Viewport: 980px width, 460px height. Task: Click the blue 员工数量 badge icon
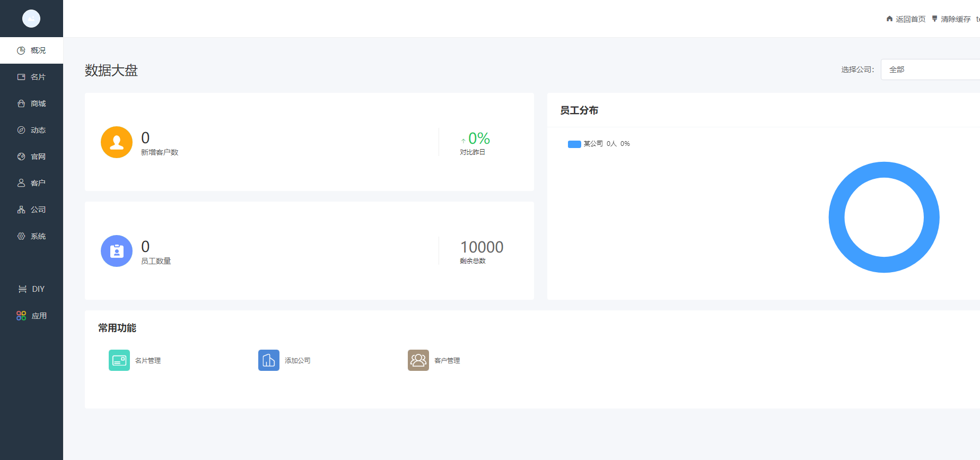117,251
